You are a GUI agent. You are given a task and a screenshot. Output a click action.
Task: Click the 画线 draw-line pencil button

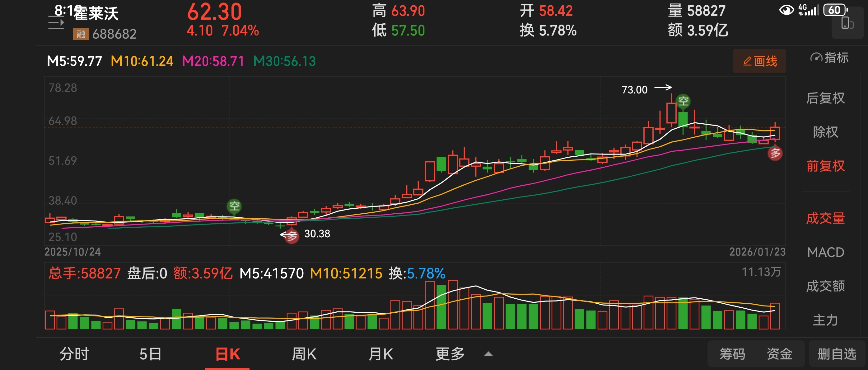click(759, 61)
